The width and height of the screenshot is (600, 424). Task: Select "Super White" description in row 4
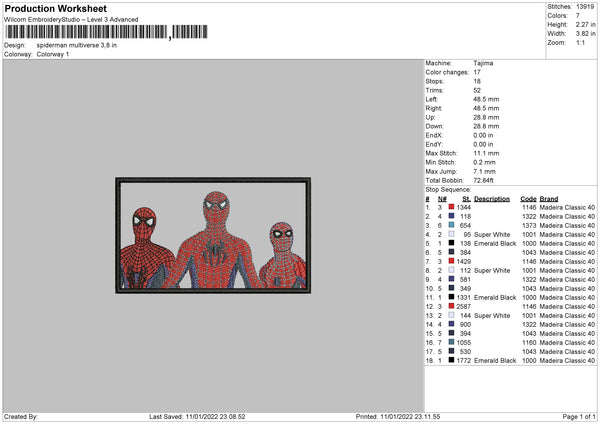point(492,235)
